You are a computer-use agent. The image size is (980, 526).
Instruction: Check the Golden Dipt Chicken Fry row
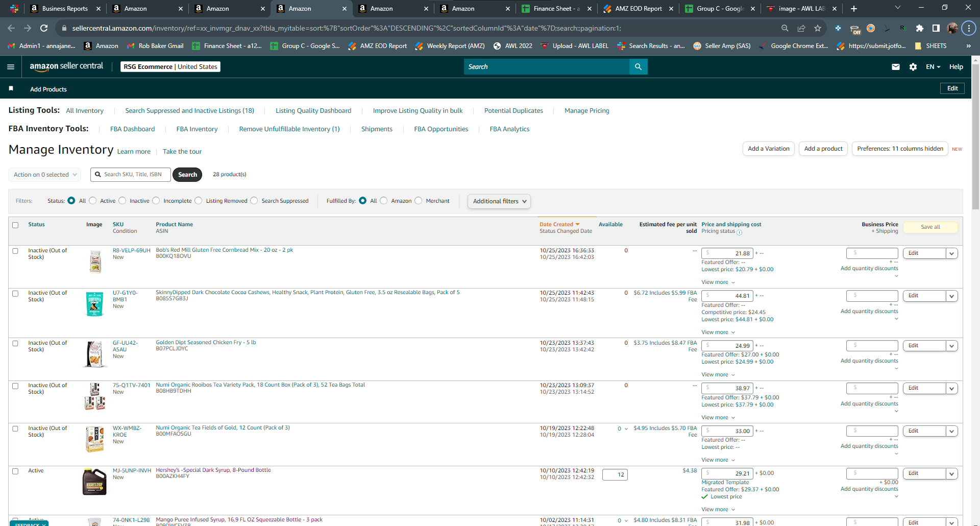[15, 344]
